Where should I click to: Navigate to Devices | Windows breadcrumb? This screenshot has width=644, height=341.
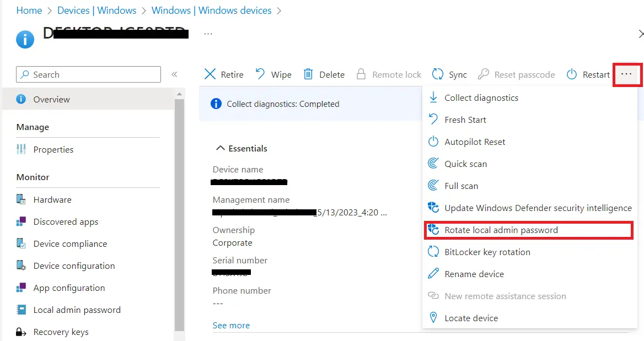coord(97,10)
